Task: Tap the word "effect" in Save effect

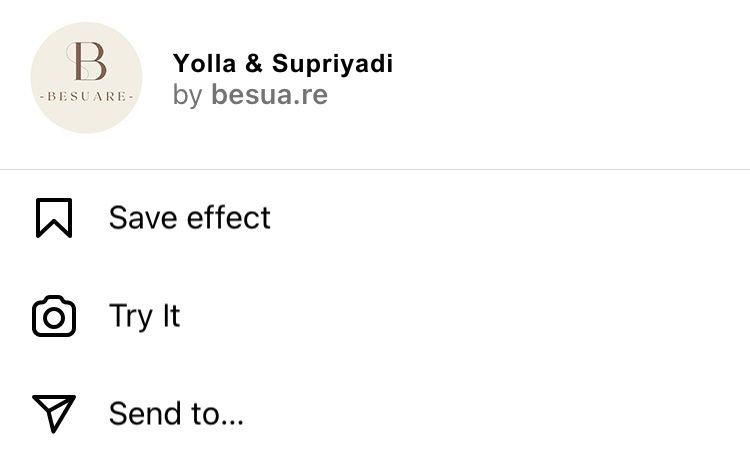Action: coord(229,218)
